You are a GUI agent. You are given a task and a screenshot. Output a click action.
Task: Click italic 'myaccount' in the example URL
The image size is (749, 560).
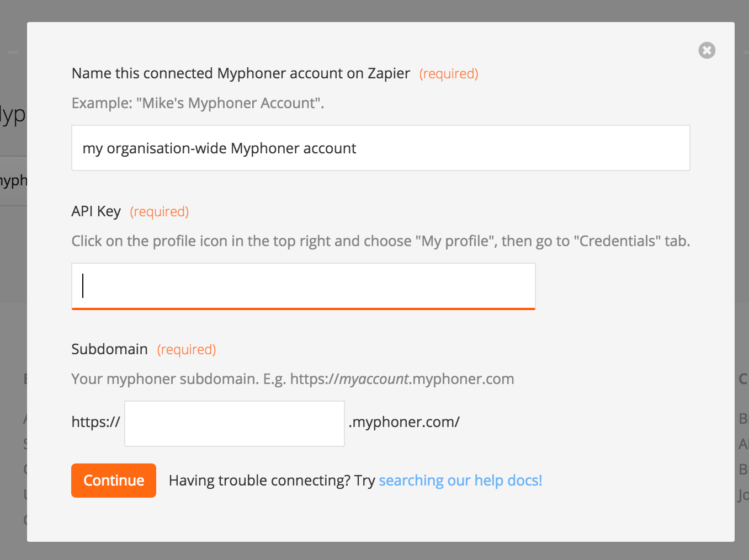click(374, 379)
